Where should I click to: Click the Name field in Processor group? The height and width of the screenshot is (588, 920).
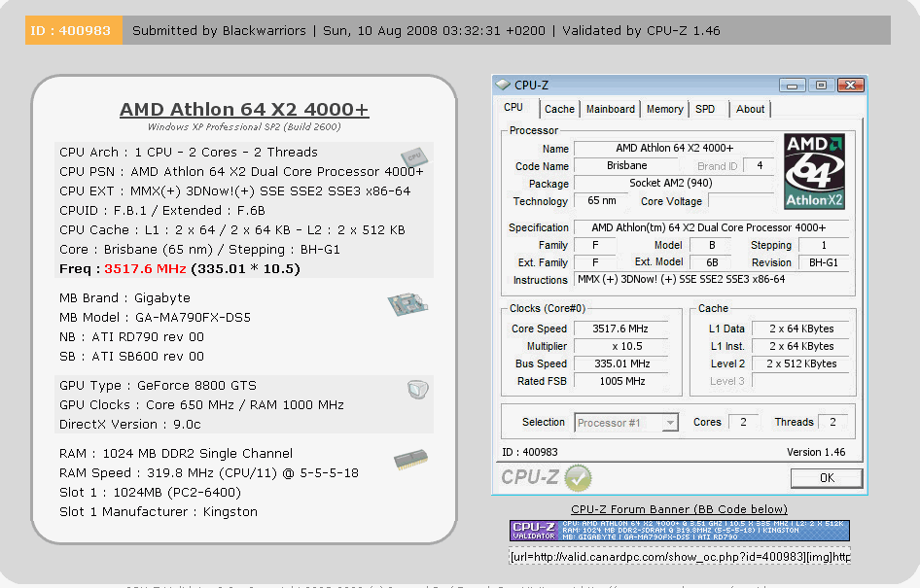click(674, 149)
